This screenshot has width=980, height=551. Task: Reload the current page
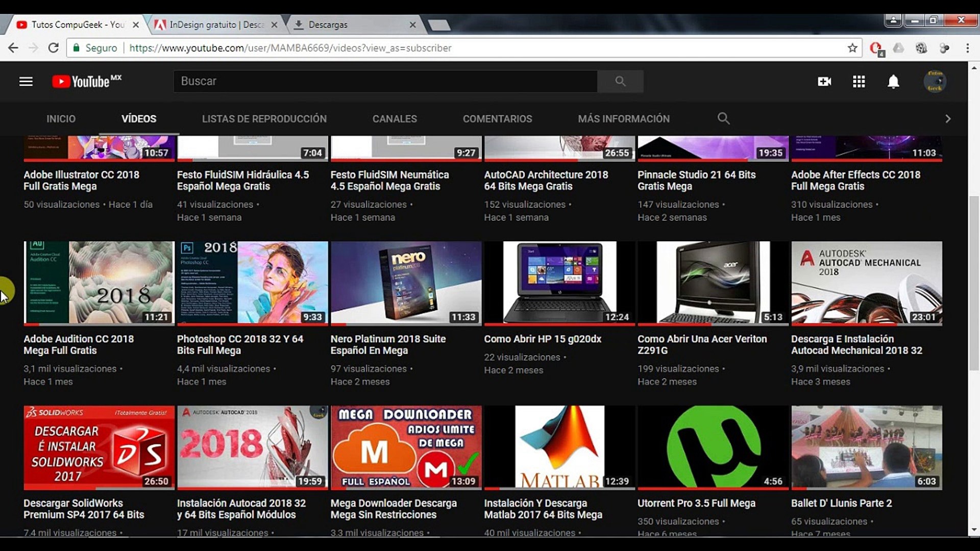[53, 48]
